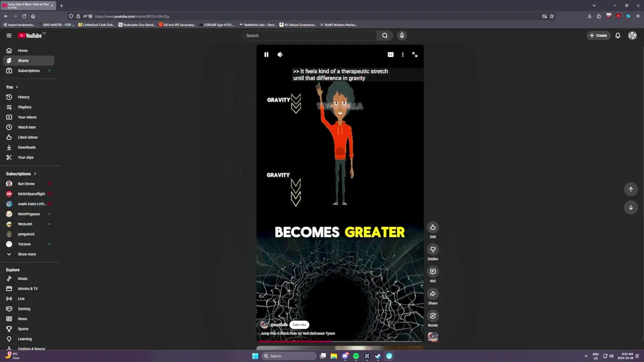Open Burt Bronx channel subscription

click(29, 184)
